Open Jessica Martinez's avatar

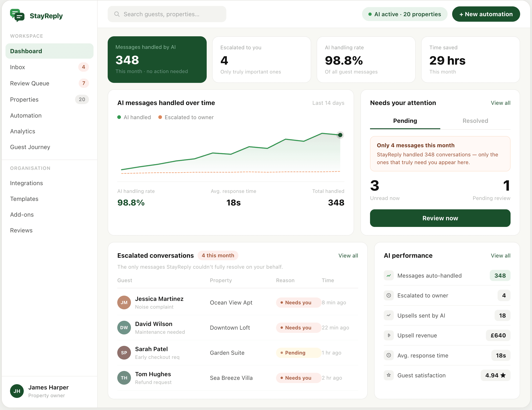pyautogui.click(x=124, y=302)
